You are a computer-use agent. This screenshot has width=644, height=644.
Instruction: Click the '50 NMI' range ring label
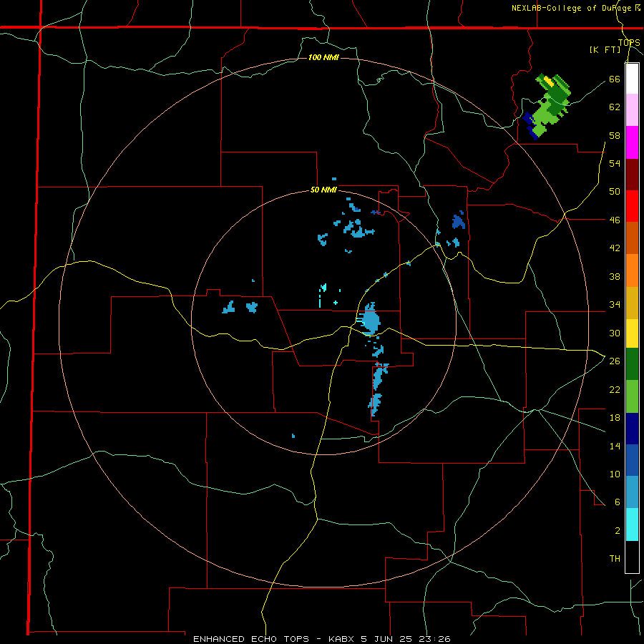[323, 190]
